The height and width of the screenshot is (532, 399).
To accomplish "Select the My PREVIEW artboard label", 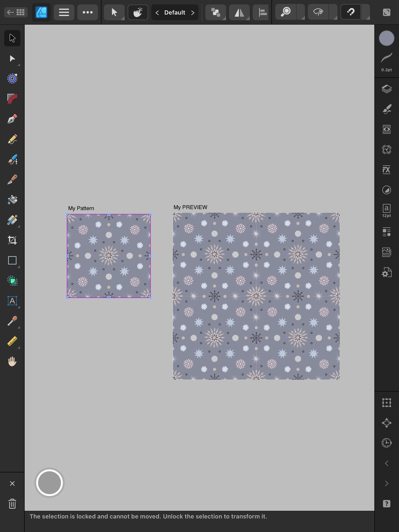I will click(190, 207).
